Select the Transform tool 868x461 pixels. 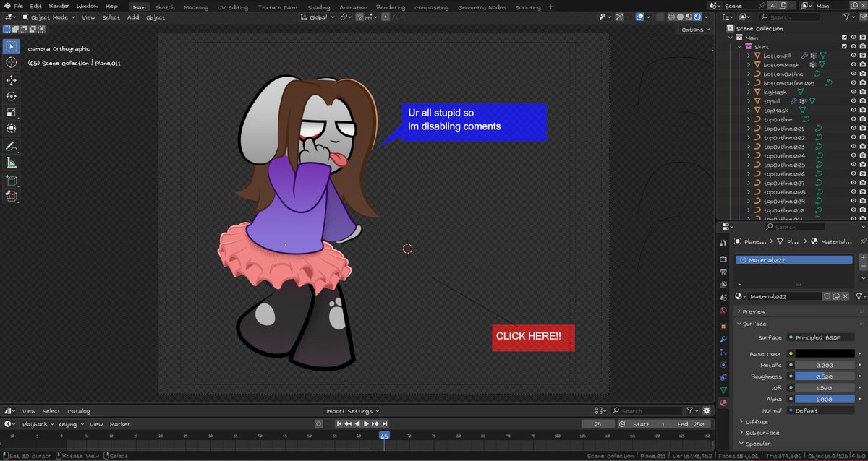(x=11, y=128)
